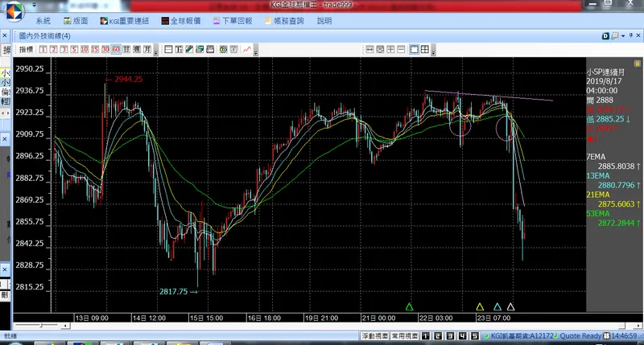Select the 5-minute chart period
This screenshot has width=644, height=345.
pyautogui.click(x=74, y=50)
